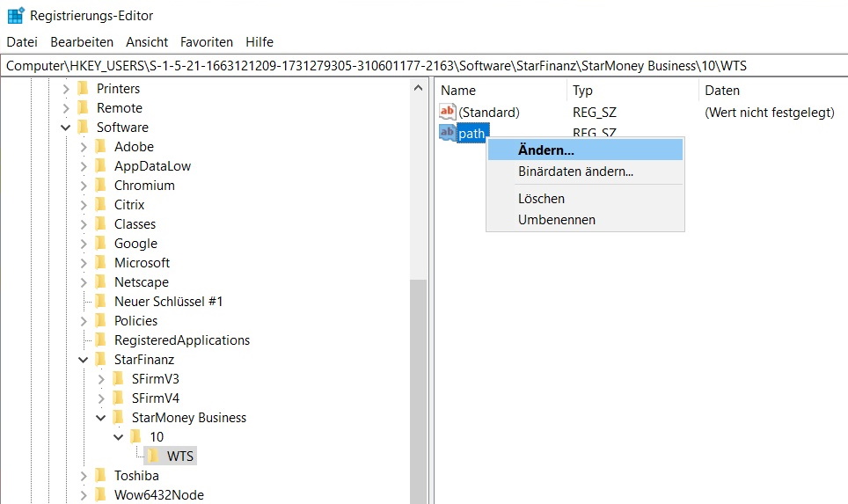Select the (Standard) value name
This screenshot has width=848, height=504.
(489, 112)
